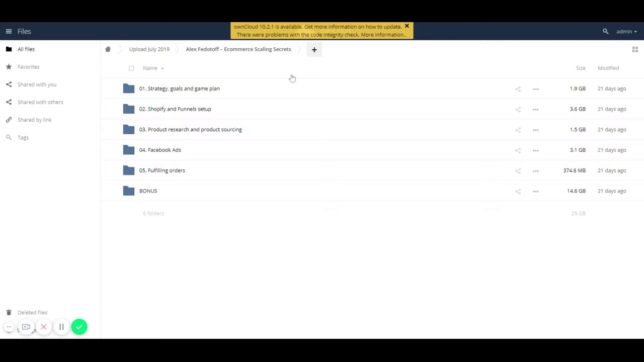Image resolution: width=644 pixels, height=362 pixels.
Task: Click folder icon of BONUS row
Action: click(128, 191)
